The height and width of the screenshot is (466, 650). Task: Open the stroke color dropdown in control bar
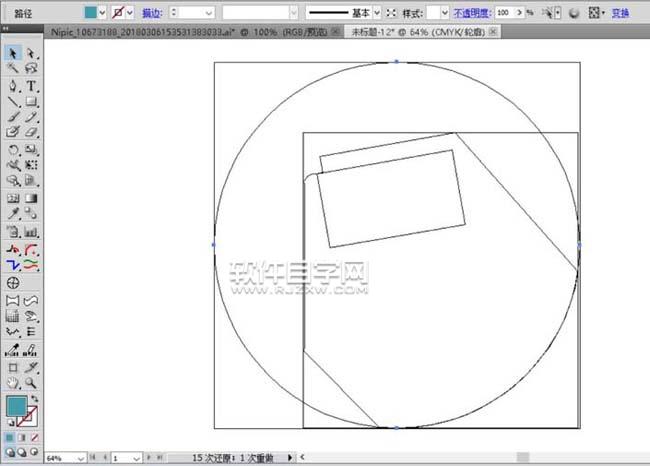click(130, 13)
